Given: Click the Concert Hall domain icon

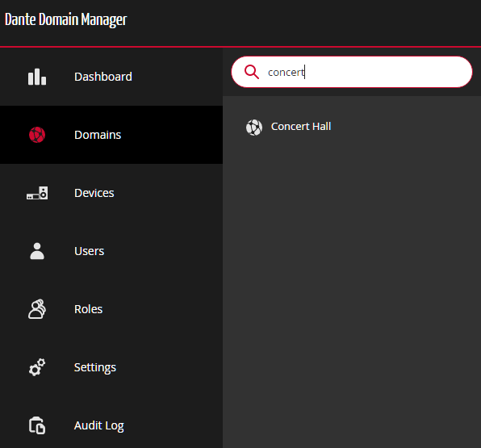Looking at the screenshot, I should 254,128.
